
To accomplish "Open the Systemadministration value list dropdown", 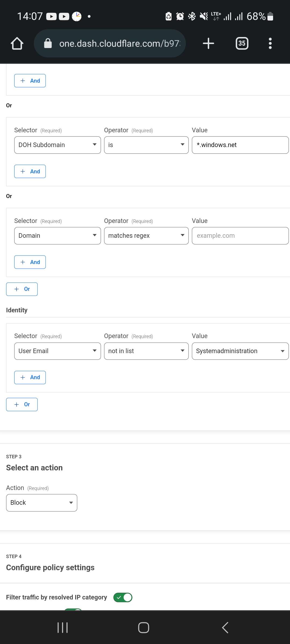I will click(x=240, y=351).
